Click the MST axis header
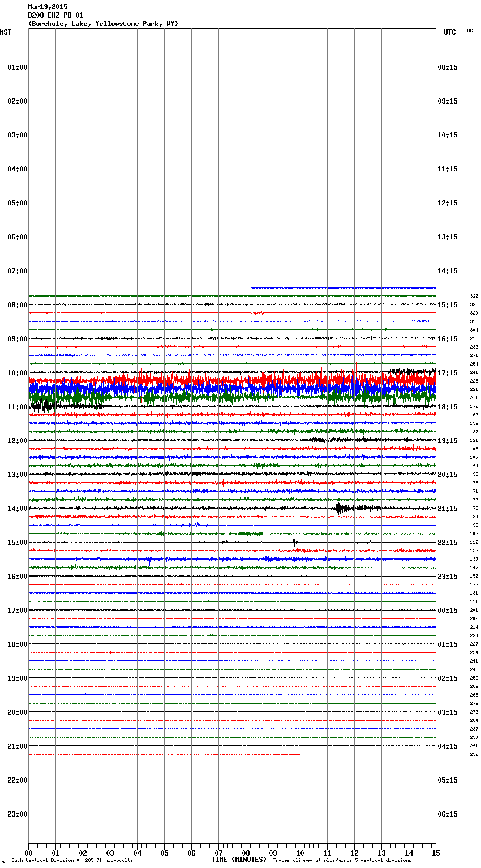Image resolution: width=481 pixels, height=868 pixels. pyautogui.click(x=6, y=32)
